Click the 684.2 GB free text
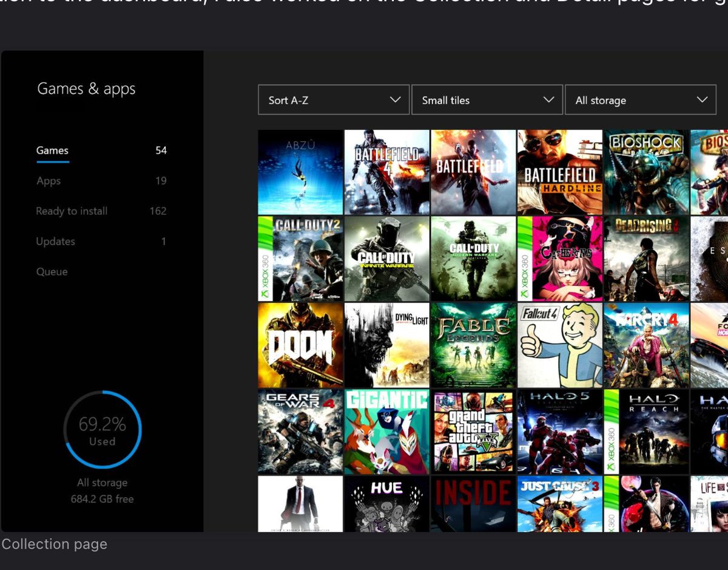Image resolution: width=728 pixels, height=570 pixels. click(x=103, y=499)
